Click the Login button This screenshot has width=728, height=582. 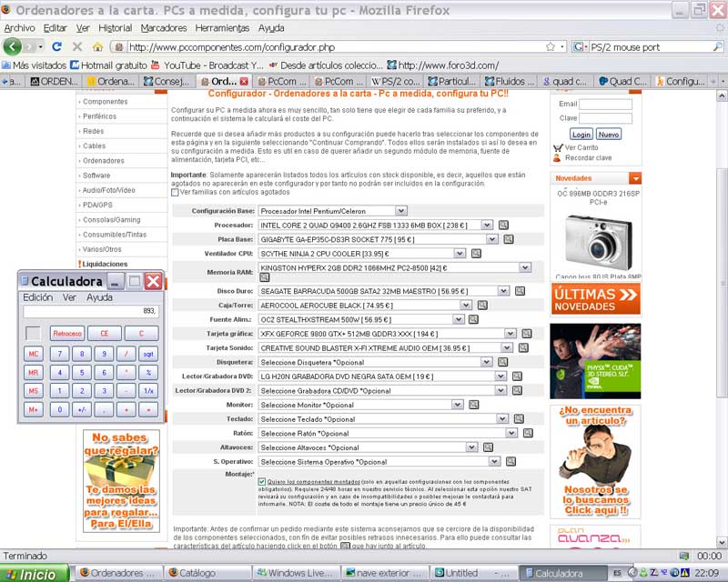[581, 134]
